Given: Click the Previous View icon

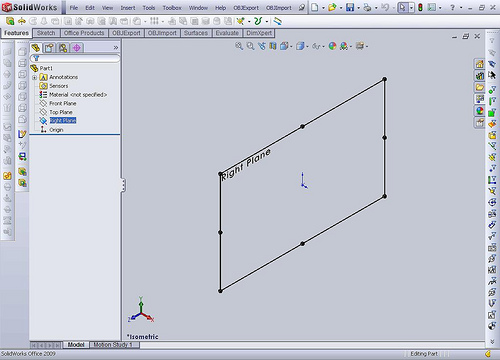Looking at the screenshot, I should click(262, 46).
